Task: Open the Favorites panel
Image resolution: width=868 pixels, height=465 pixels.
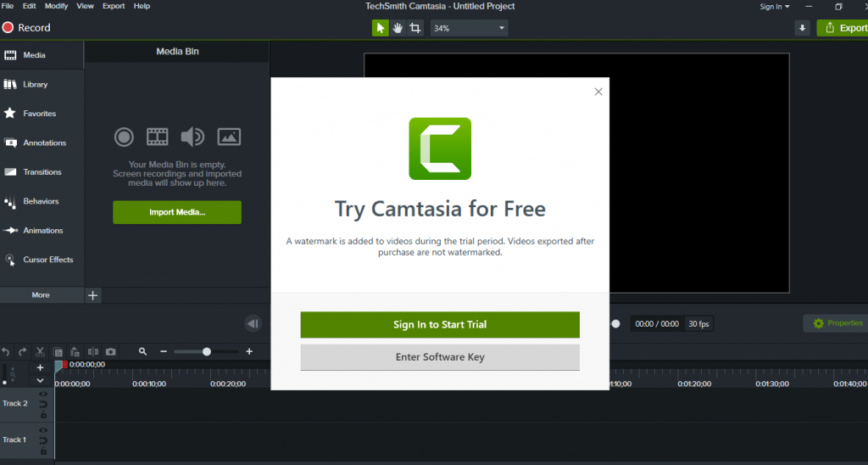Action: 42,113
